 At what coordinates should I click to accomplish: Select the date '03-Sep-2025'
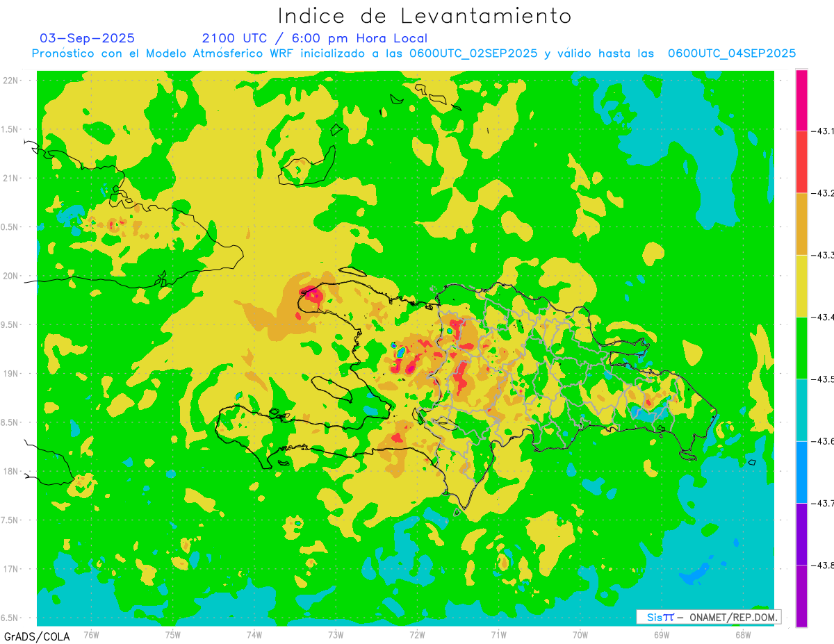click(87, 38)
